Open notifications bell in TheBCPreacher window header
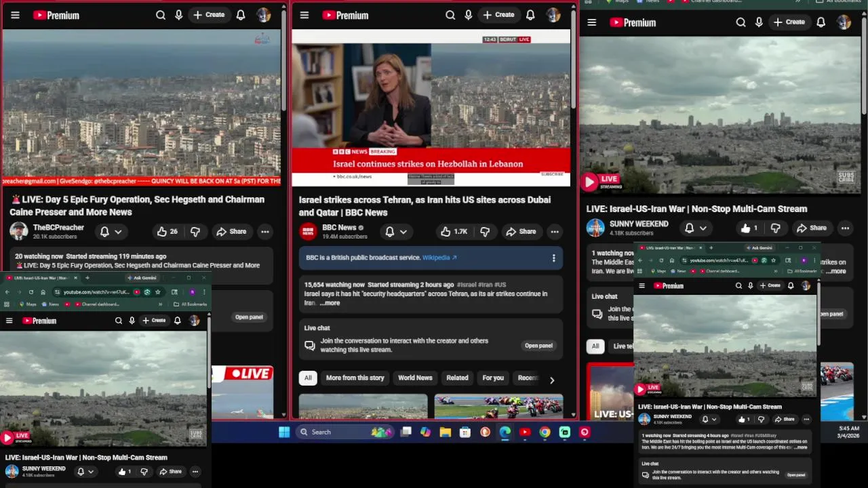The image size is (868, 488). point(241,15)
